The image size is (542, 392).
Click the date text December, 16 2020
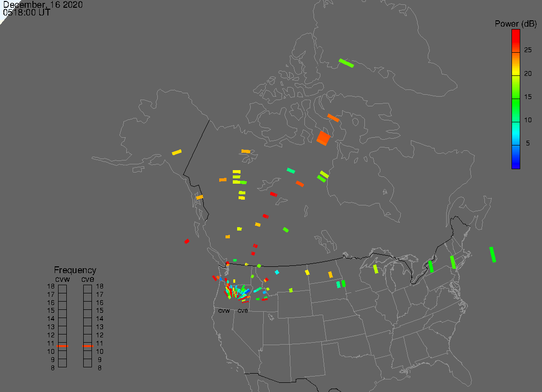point(43,4)
